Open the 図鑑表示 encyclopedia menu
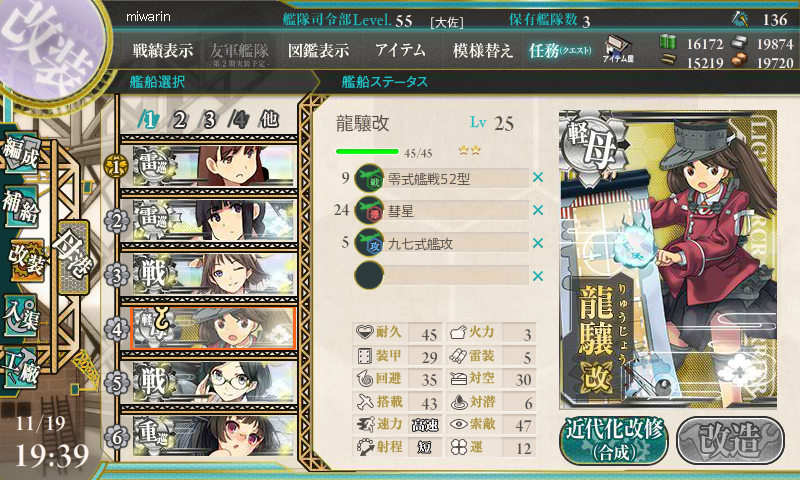 (318, 50)
